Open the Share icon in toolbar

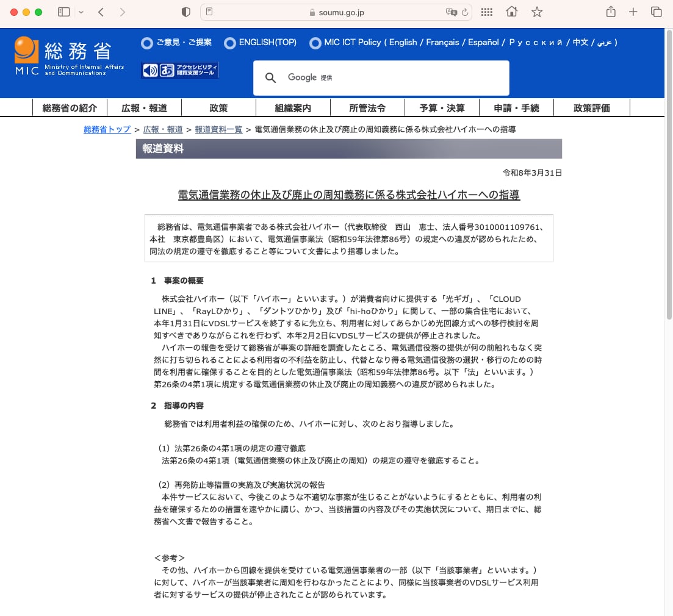(611, 12)
